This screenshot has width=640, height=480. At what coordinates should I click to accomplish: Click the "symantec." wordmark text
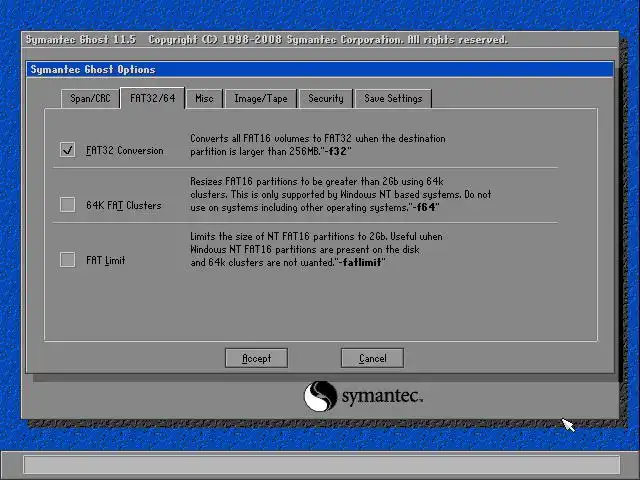click(382, 396)
